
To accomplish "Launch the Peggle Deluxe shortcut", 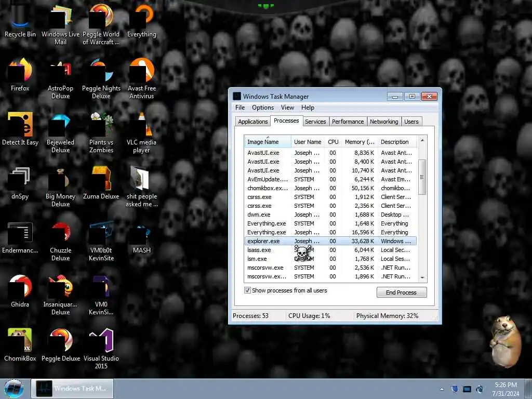I will pos(60,344).
